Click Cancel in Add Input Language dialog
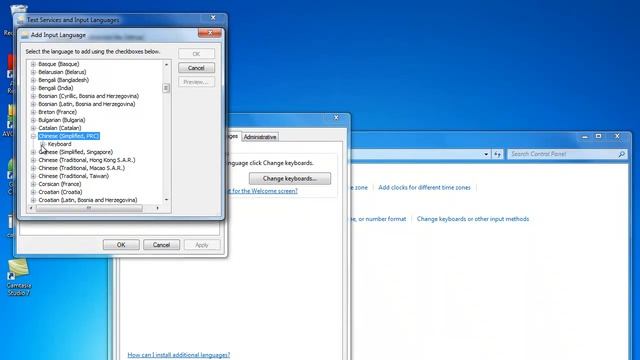 [196, 68]
